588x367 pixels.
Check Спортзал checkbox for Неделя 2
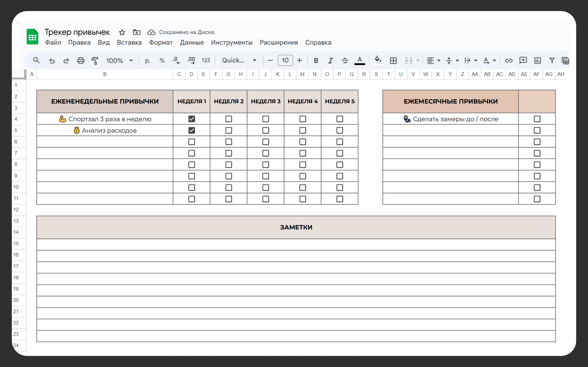(x=228, y=119)
